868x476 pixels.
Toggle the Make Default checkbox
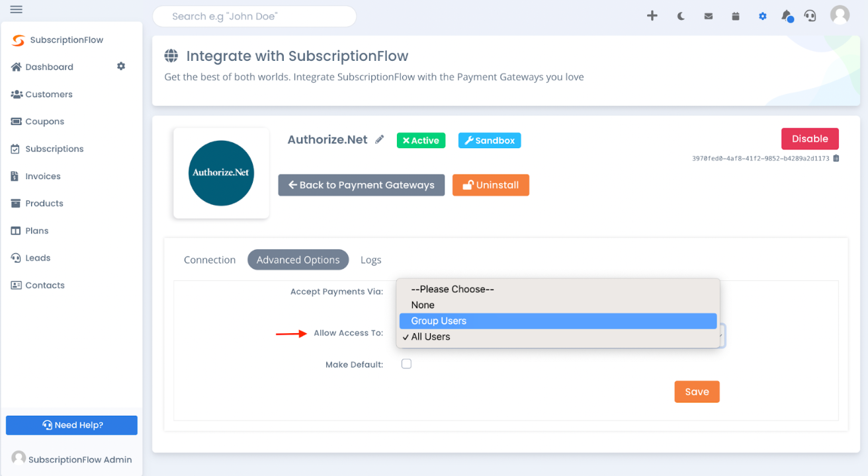pyautogui.click(x=406, y=364)
